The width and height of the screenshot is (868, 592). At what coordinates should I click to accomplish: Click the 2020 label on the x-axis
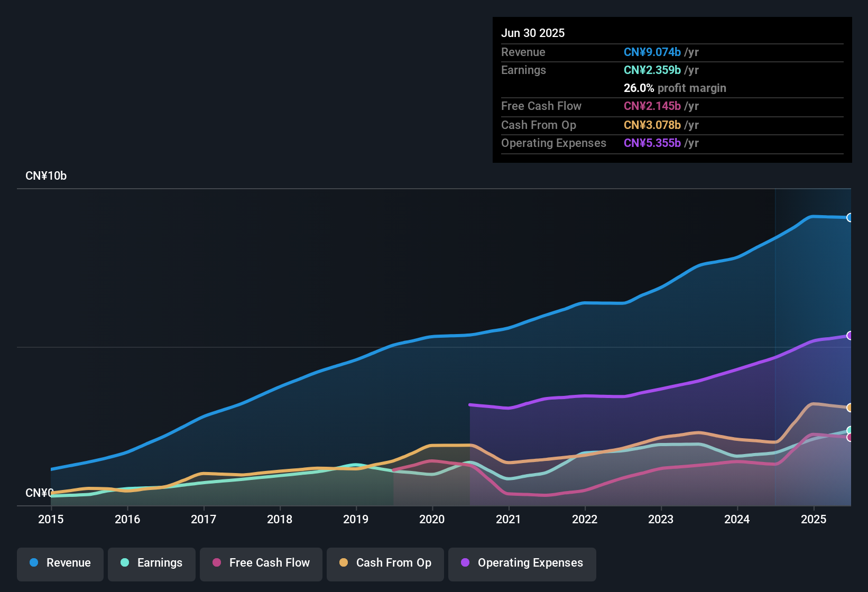pyautogui.click(x=432, y=519)
